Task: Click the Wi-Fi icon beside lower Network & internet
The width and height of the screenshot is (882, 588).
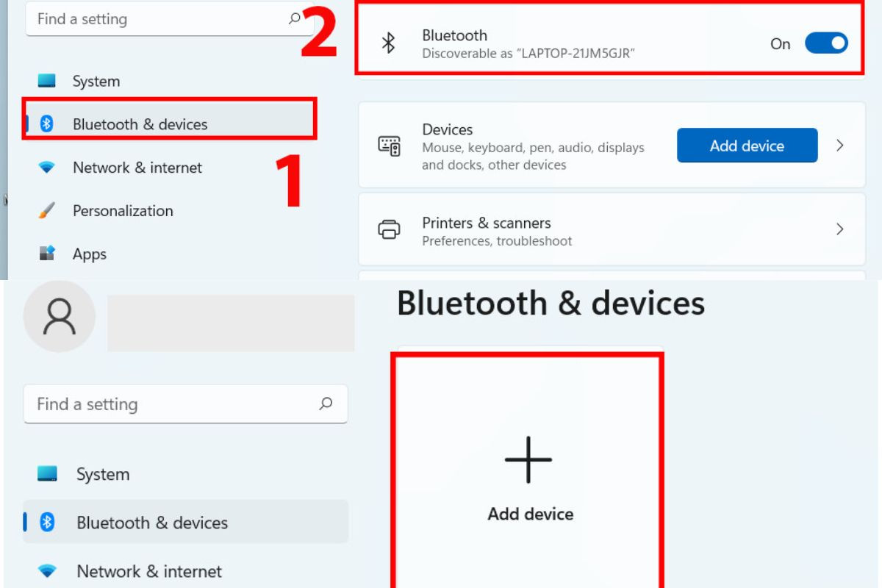Action: [47, 571]
